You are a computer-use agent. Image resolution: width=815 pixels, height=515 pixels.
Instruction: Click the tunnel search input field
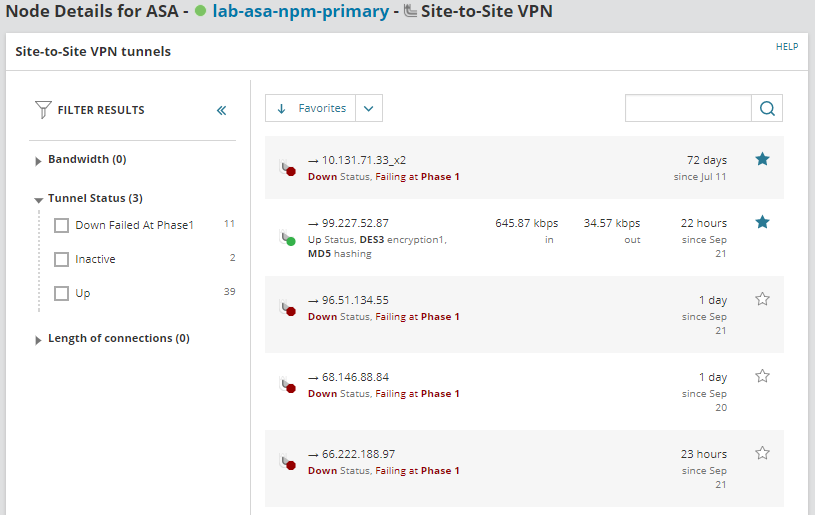pyautogui.click(x=688, y=109)
